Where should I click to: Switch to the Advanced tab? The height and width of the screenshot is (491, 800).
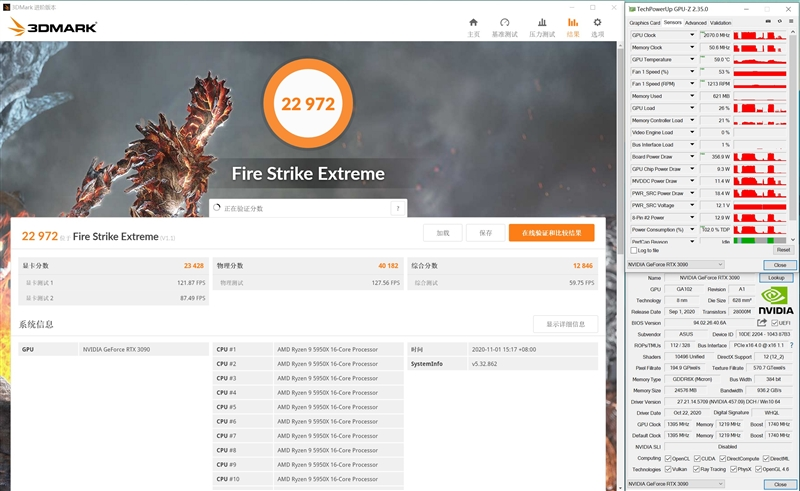coord(696,23)
